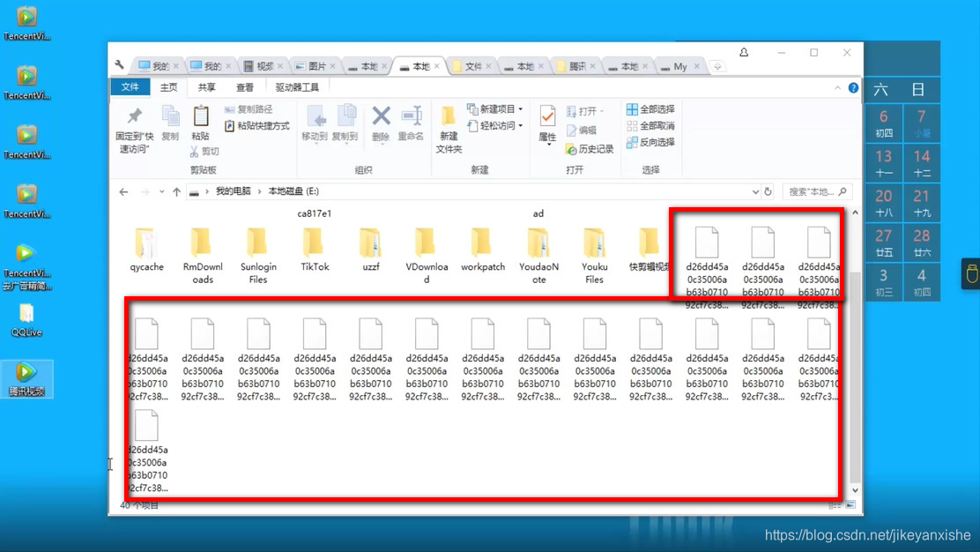Screen dimensions: 980x552
Task: Select the YoudaoNote folder
Action: point(538,255)
